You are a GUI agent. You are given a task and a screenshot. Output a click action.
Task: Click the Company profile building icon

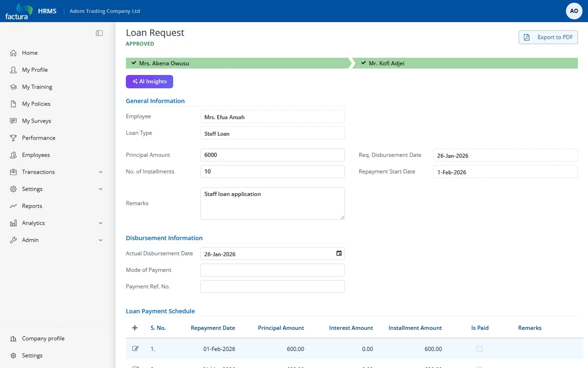click(x=13, y=339)
